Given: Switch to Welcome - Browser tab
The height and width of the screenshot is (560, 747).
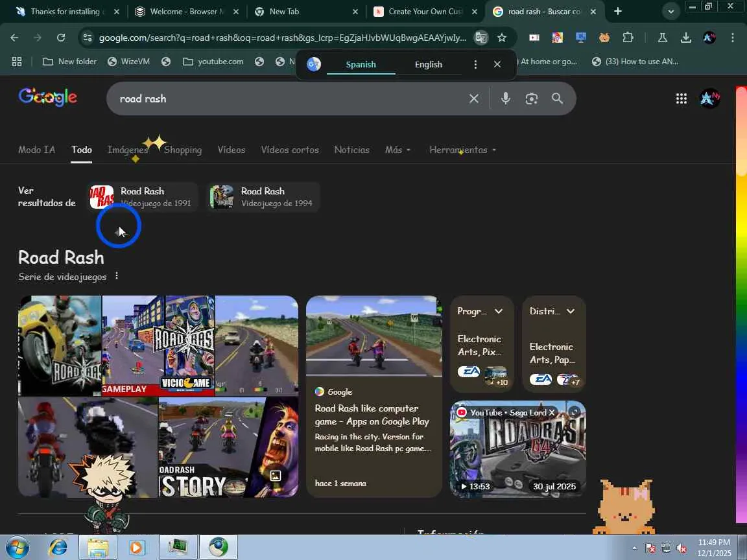Looking at the screenshot, I should pyautogui.click(x=186, y=12).
